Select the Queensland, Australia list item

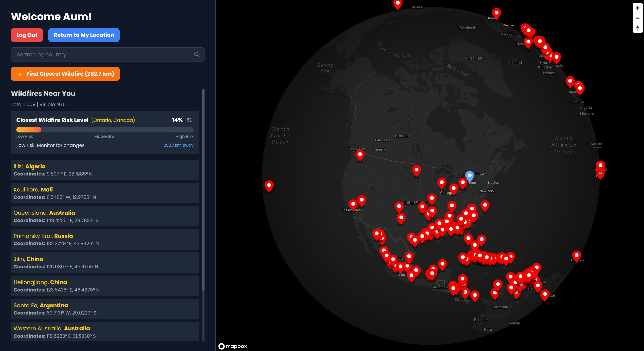(x=105, y=216)
